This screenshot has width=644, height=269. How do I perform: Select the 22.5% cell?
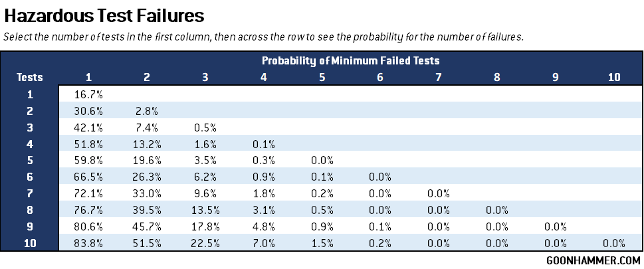pyautogui.click(x=205, y=243)
